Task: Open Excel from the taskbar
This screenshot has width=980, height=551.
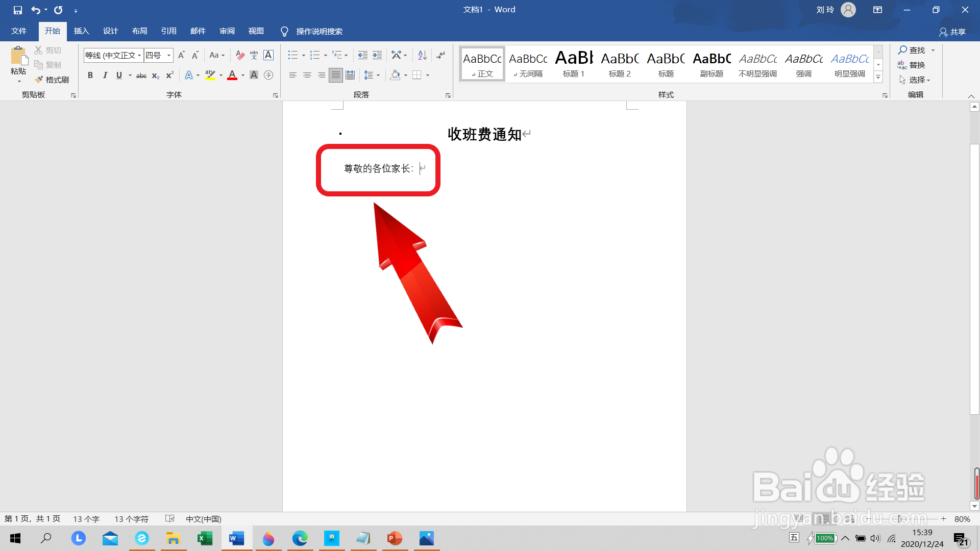Action: coord(205,538)
